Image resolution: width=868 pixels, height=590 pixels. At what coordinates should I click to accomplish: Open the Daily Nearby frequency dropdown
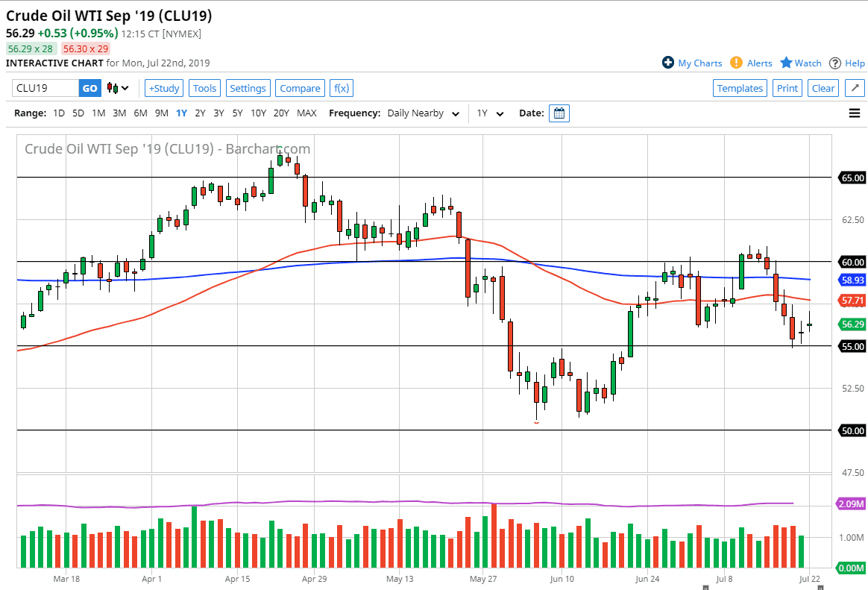point(421,113)
